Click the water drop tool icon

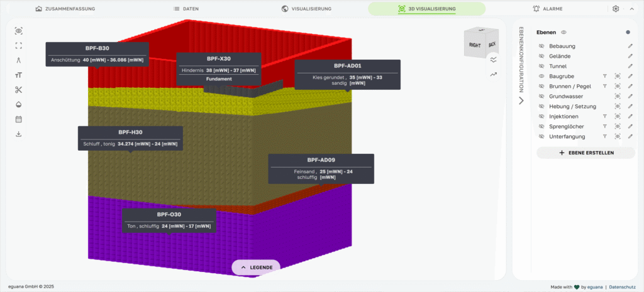(19, 104)
